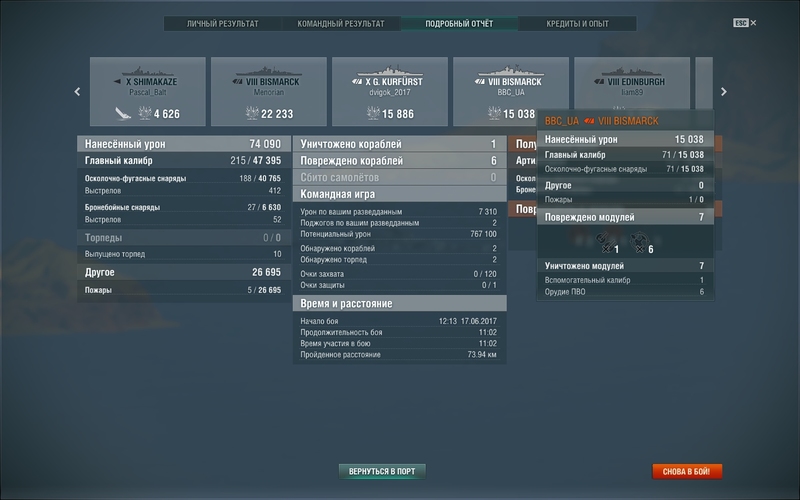Close the report with ESC button
This screenshot has width=800, height=500.
point(744,23)
